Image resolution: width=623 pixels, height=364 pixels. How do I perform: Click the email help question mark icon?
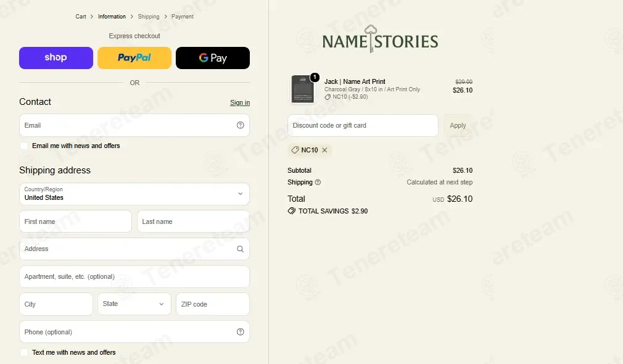pyautogui.click(x=241, y=125)
